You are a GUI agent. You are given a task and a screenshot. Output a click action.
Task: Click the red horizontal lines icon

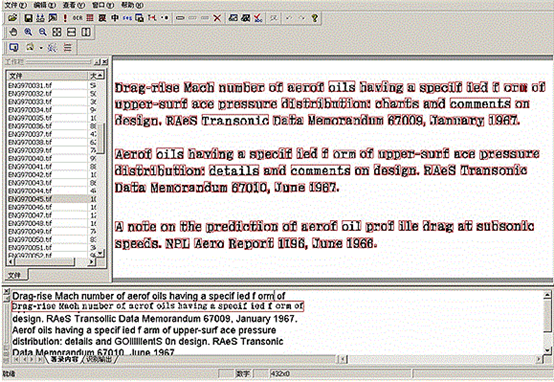(x=67, y=47)
